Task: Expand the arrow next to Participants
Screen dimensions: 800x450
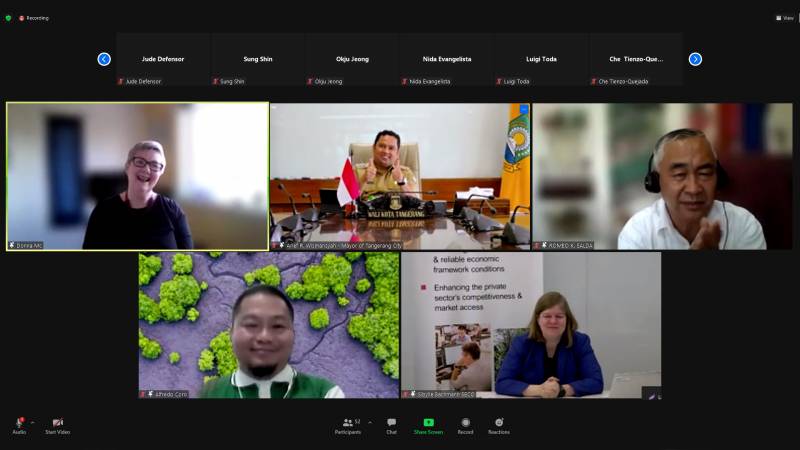Action: coord(370,422)
